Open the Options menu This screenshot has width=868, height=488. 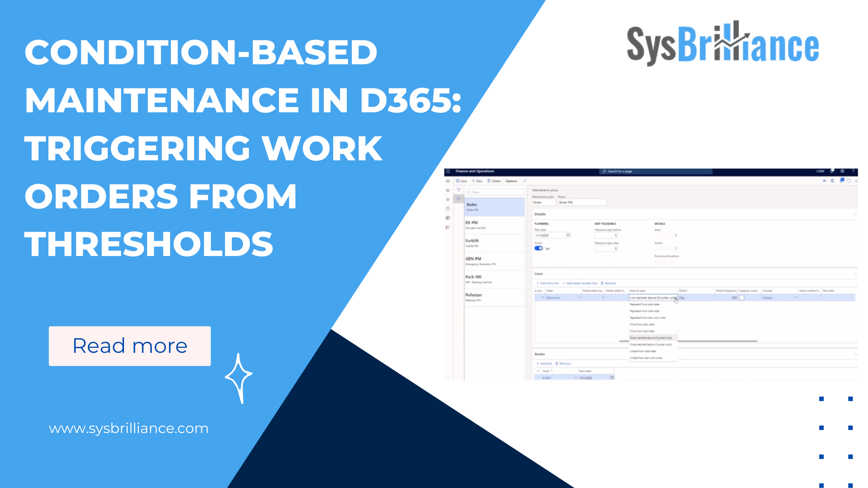[511, 181]
